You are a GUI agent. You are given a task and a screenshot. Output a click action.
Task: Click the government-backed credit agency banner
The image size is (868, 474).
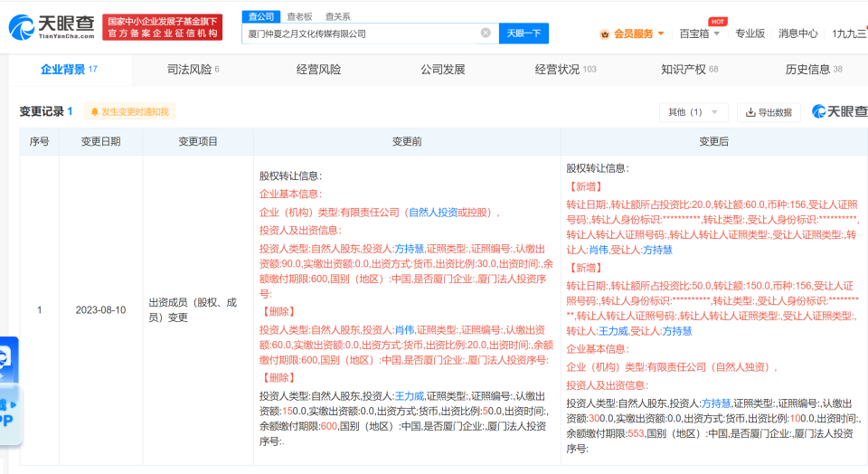pos(162,27)
